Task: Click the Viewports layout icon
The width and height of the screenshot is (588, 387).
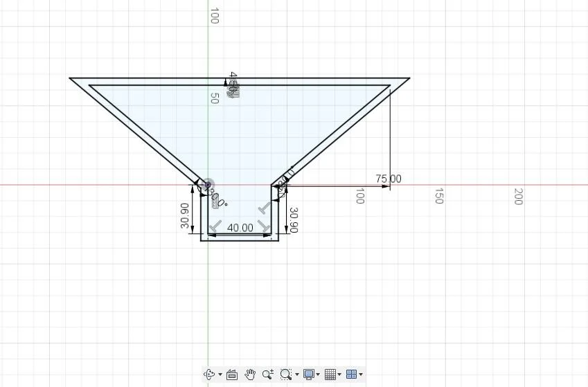Action: (x=351, y=375)
